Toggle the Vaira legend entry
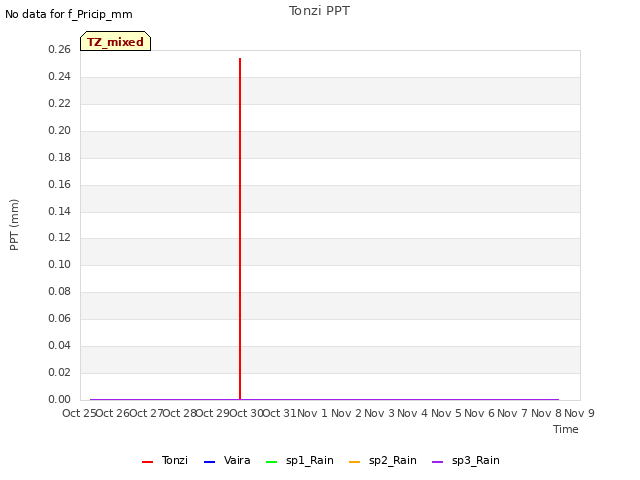This screenshot has height=480, width=640. pyautogui.click(x=227, y=460)
